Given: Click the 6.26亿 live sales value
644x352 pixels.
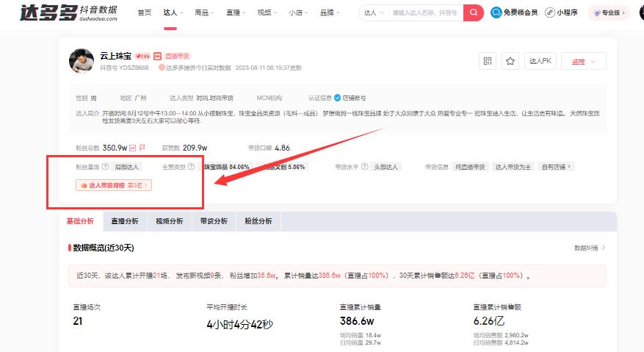Looking at the screenshot, I should point(489,320).
